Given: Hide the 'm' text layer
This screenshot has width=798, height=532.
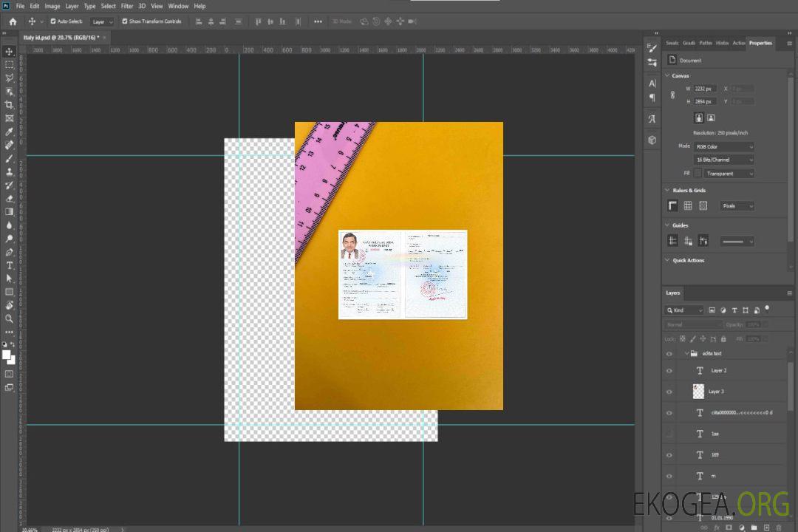Looking at the screenshot, I should (669, 477).
